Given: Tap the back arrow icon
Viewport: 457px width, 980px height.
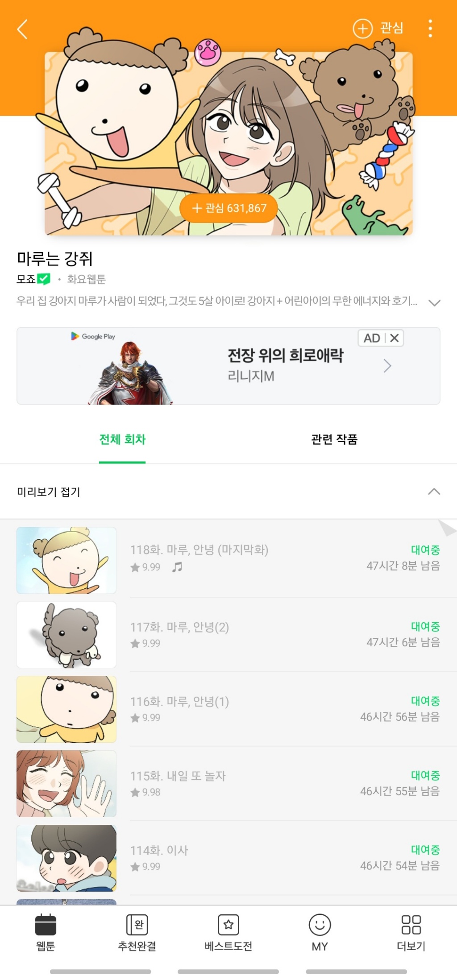Looking at the screenshot, I should [x=23, y=29].
